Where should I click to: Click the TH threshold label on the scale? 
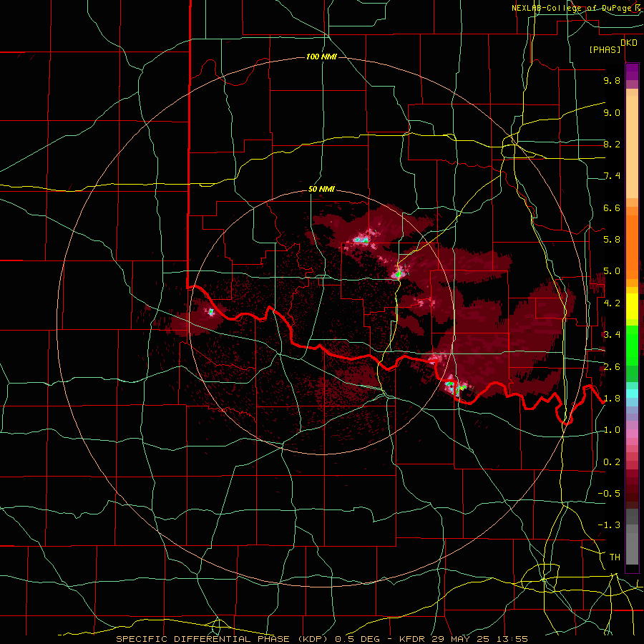tap(615, 557)
